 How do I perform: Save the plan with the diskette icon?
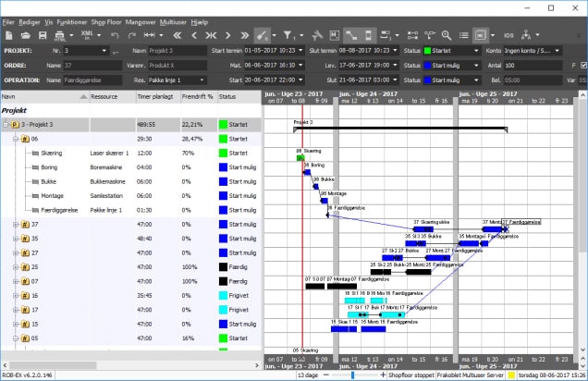[x=43, y=35]
